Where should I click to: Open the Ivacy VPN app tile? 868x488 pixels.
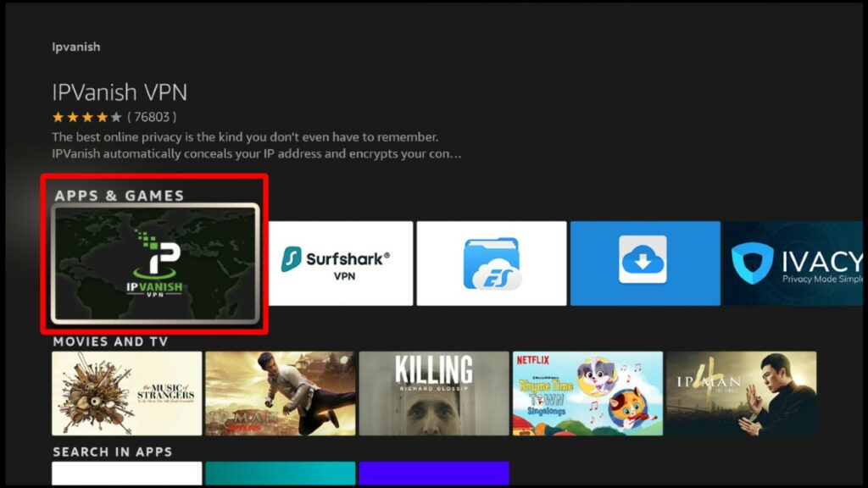pyautogui.click(x=793, y=263)
